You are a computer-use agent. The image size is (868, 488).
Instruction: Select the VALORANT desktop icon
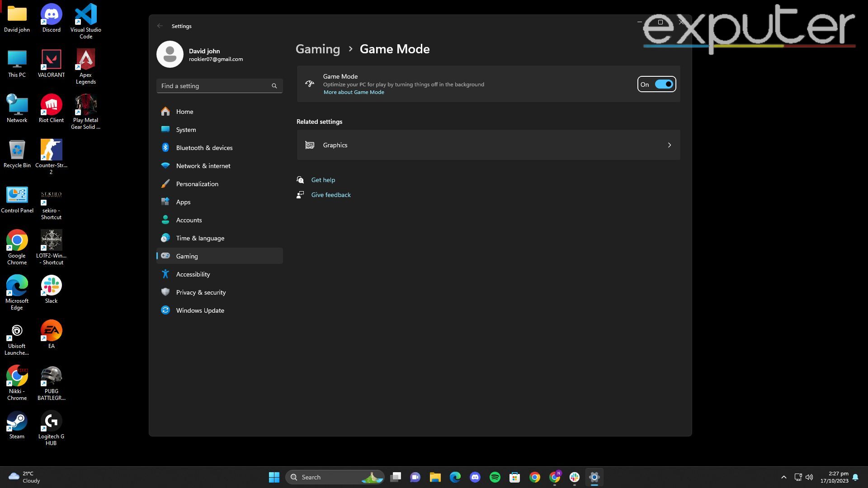point(51,60)
